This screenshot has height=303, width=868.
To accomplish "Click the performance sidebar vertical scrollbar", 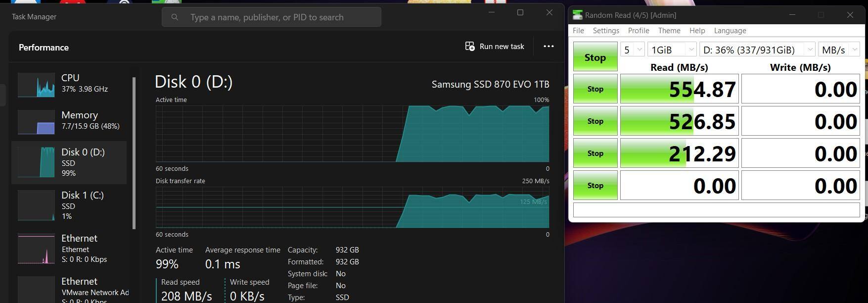I will (x=134, y=153).
